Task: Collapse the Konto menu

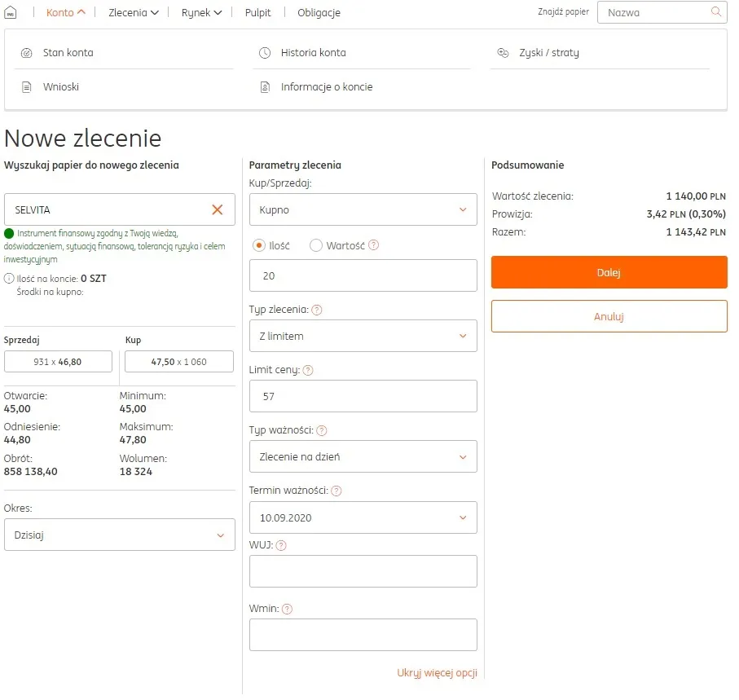Action: [x=66, y=13]
